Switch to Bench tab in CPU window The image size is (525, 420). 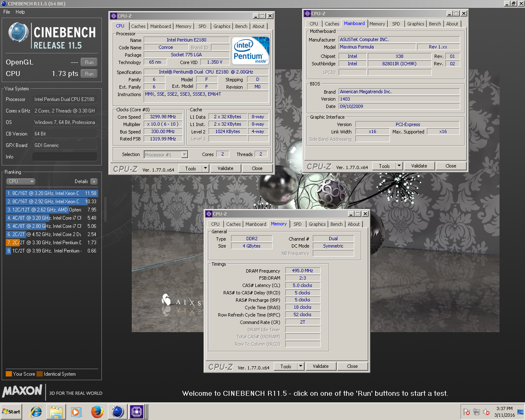(x=241, y=26)
